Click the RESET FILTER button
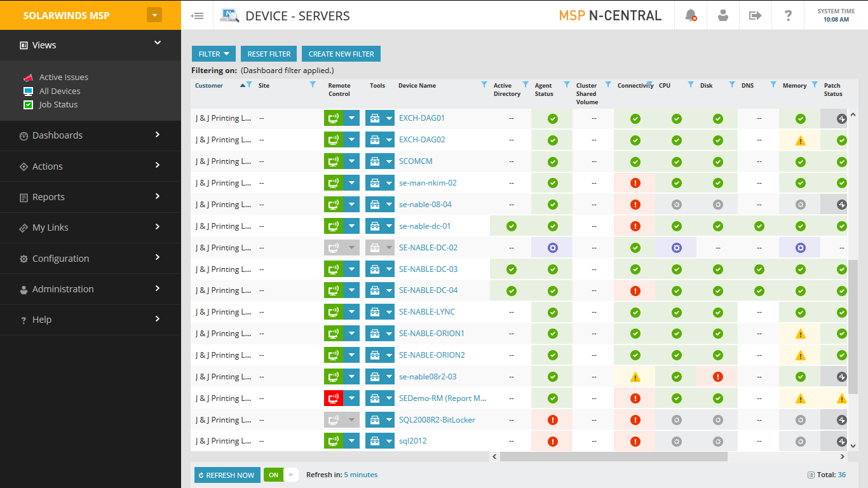Image resolution: width=868 pixels, height=488 pixels. tap(268, 53)
